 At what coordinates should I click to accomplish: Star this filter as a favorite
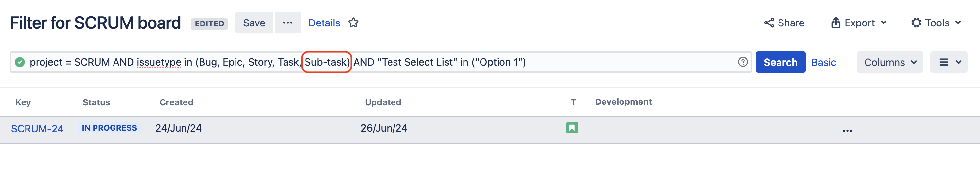tap(353, 23)
